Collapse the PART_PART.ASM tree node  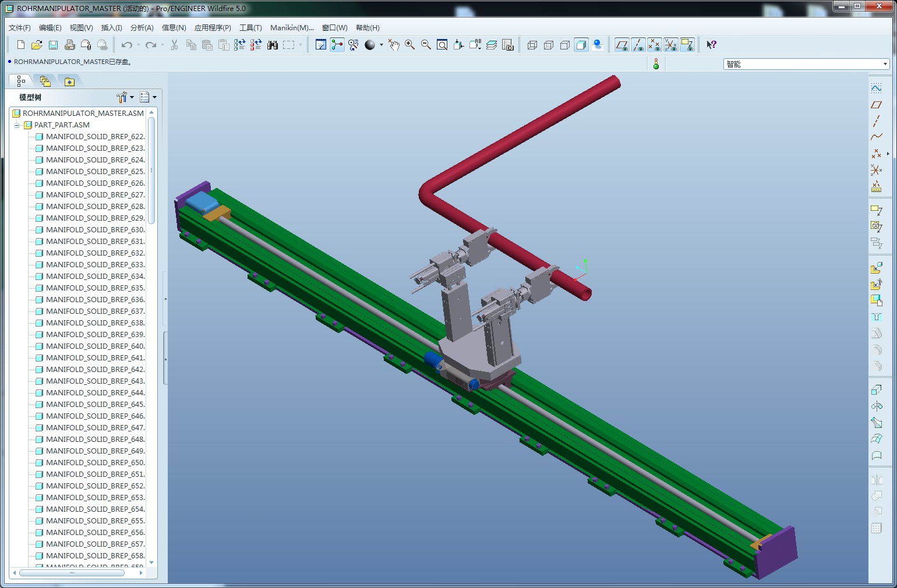point(17,125)
